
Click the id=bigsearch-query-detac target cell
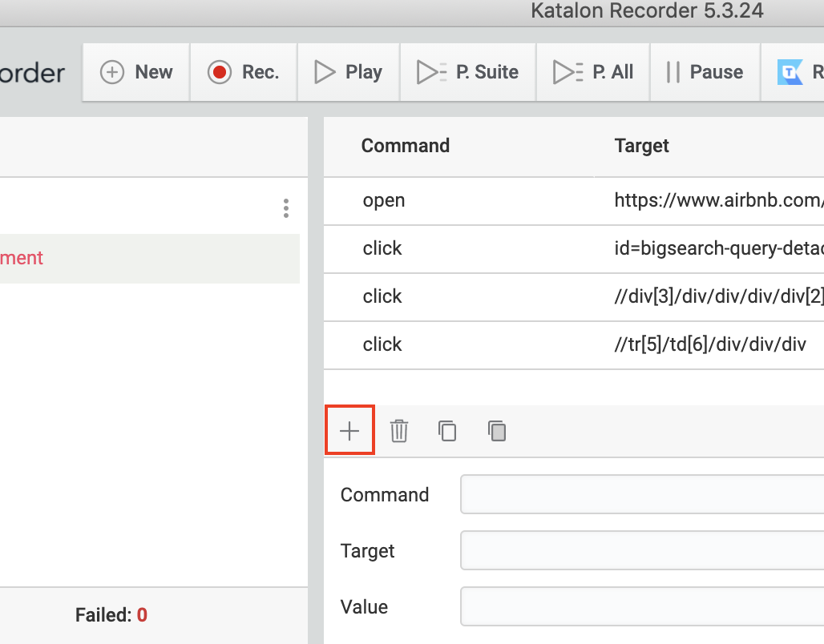(x=719, y=248)
